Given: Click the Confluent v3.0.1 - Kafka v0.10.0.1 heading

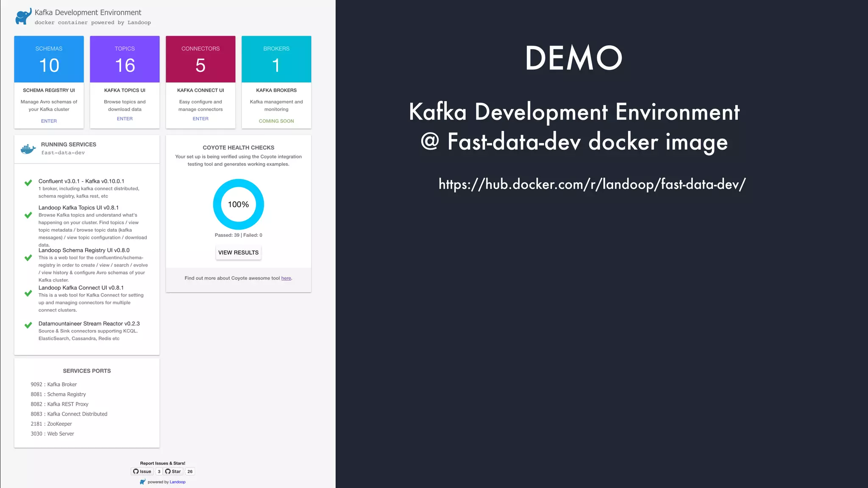Looking at the screenshot, I should (x=81, y=181).
